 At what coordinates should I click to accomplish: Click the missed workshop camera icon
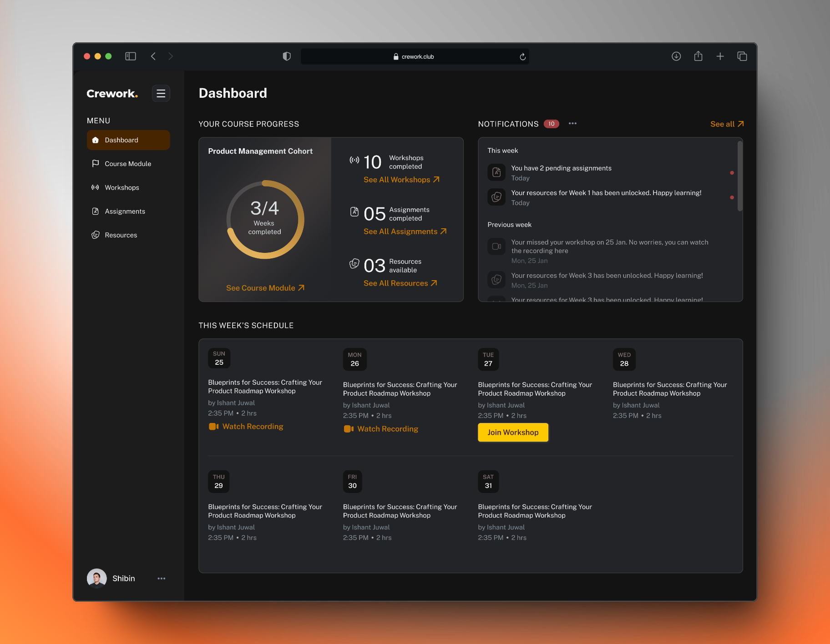[496, 247]
